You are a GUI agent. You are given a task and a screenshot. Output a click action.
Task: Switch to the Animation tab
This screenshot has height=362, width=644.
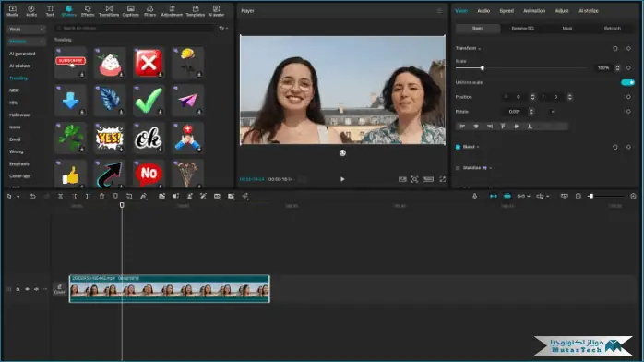click(534, 11)
